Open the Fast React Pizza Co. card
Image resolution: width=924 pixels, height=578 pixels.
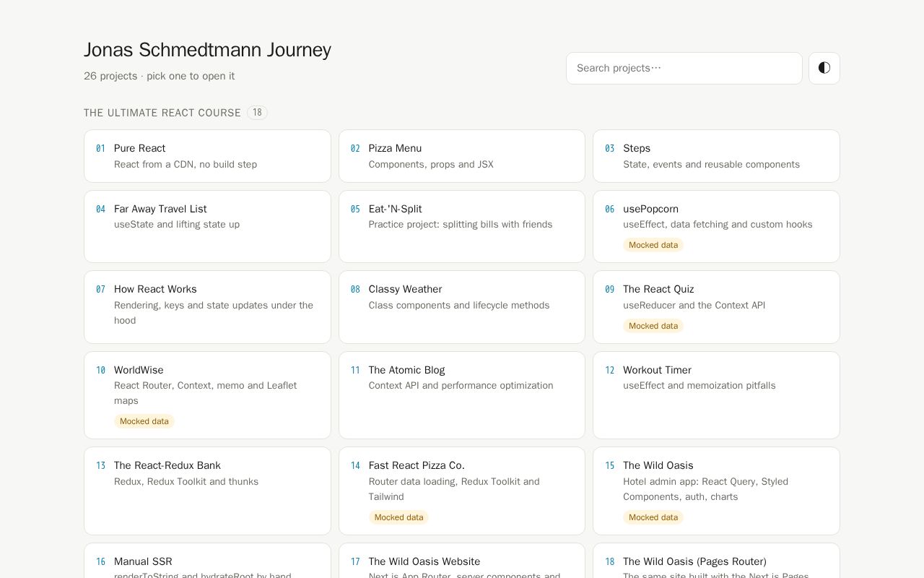(x=462, y=491)
